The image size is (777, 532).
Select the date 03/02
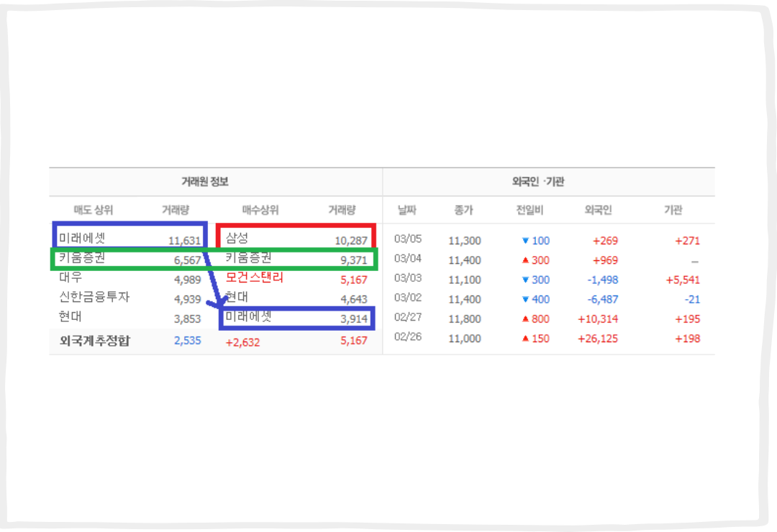(x=408, y=298)
